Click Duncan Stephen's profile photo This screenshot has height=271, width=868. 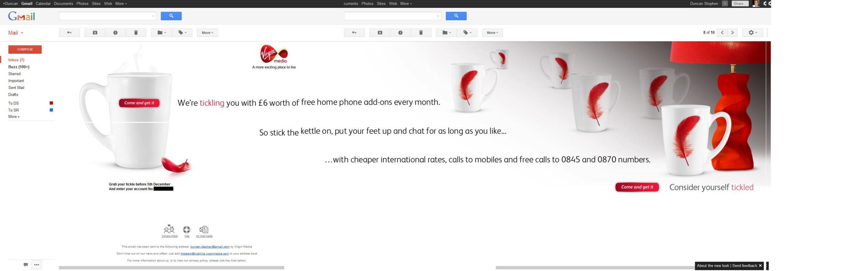tap(755, 4)
